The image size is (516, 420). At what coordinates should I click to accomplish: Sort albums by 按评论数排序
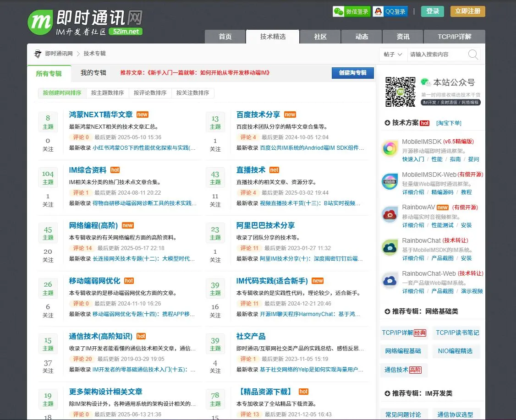(150, 93)
